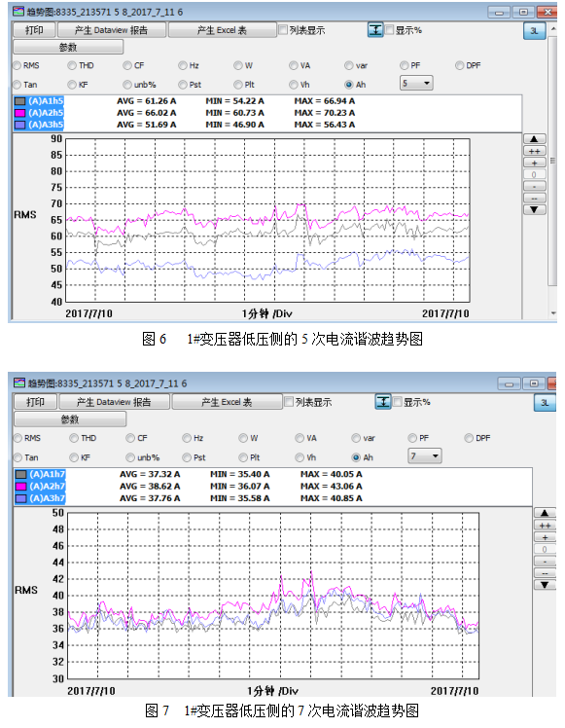Click 产生 Dataview 报告 in top window
565x728 pixels.
(x=111, y=30)
